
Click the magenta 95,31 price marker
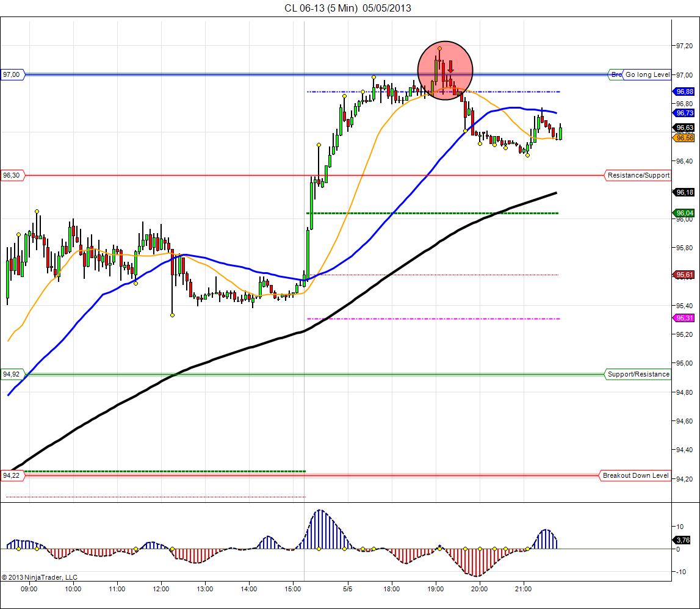point(684,318)
